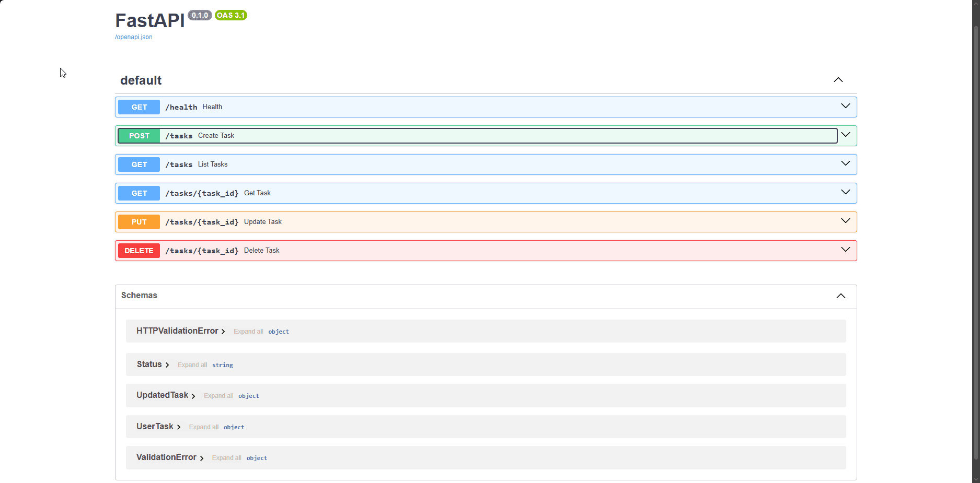Click the PUT badge for Update Task
This screenshot has width=980, height=483.
[x=139, y=222]
